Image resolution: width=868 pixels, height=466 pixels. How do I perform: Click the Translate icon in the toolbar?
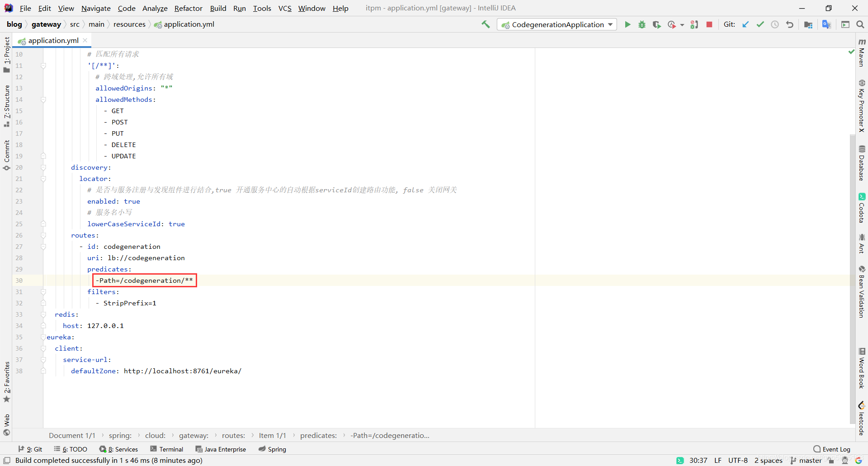tap(826, 24)
